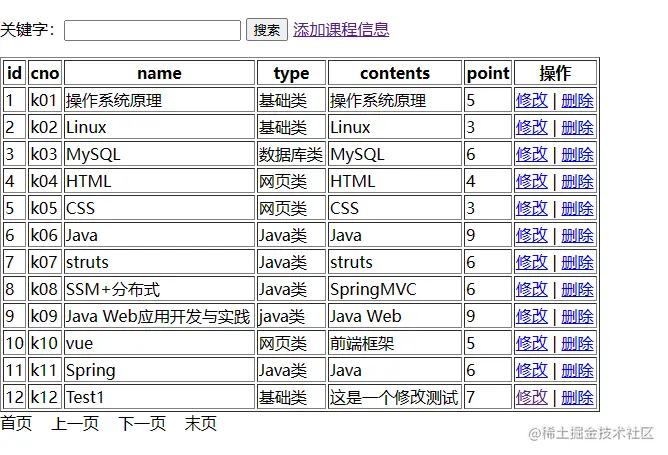Screen dimensions: 668x455
Task: Click 修改 for the struts row
Action: (531, 262)
